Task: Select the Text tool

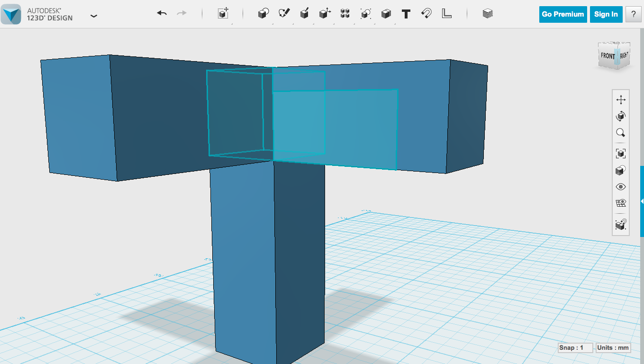Action: [406, 14]
